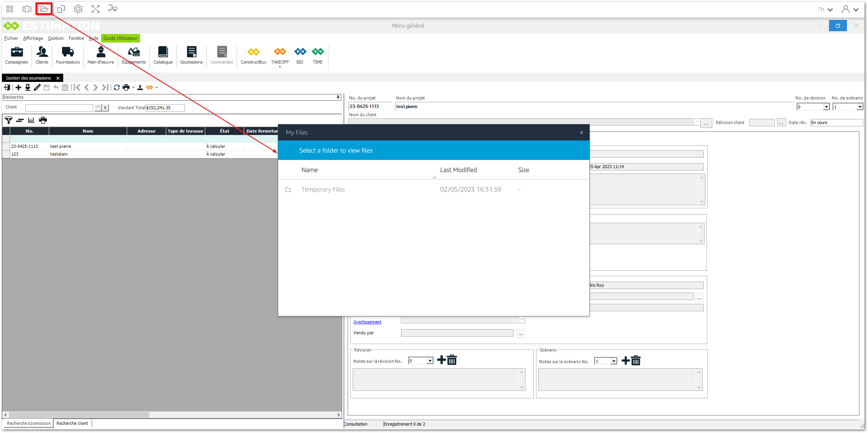
Task: Click the refresh icon in toolbar
Action: pyautogui.click(x=117, y=87)
